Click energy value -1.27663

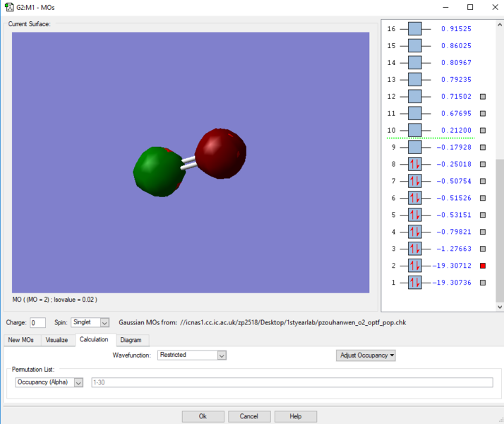[x=454, y=249]
